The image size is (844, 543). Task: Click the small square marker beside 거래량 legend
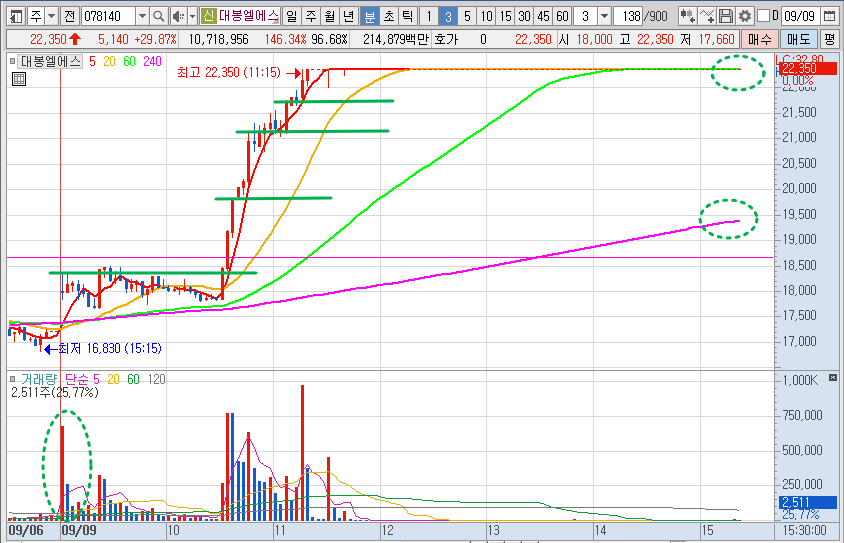pyautogui.click(x=12, y=379)
